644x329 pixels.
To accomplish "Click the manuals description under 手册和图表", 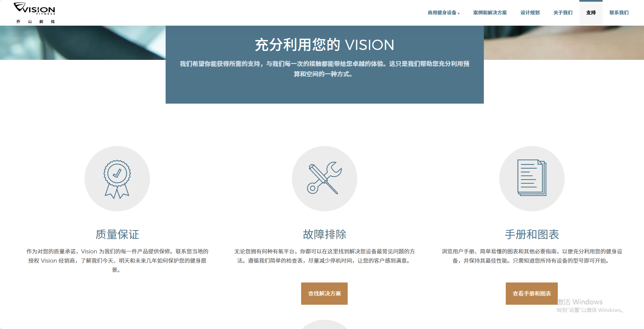I will pyautogui.click(x=532, y=256).
